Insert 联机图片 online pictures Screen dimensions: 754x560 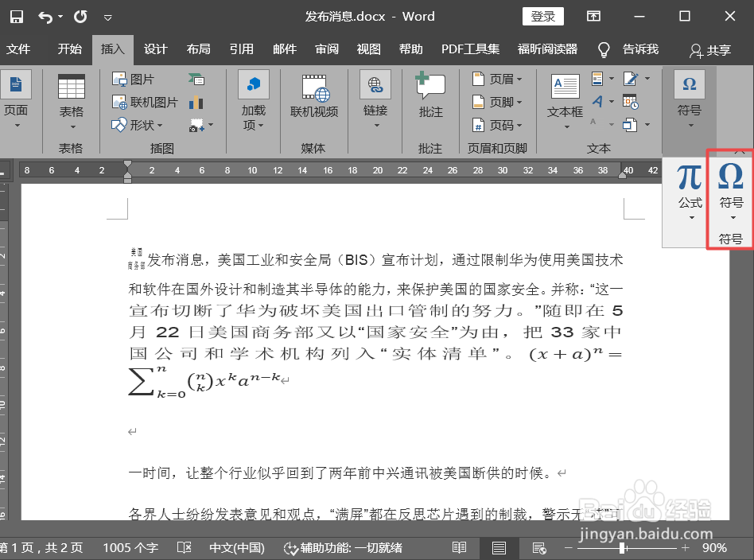click(145, 102)
